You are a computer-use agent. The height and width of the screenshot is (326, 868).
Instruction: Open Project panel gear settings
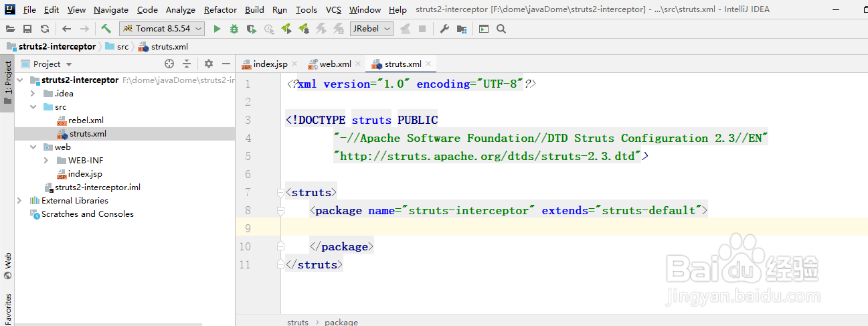(x=209, y=64)
